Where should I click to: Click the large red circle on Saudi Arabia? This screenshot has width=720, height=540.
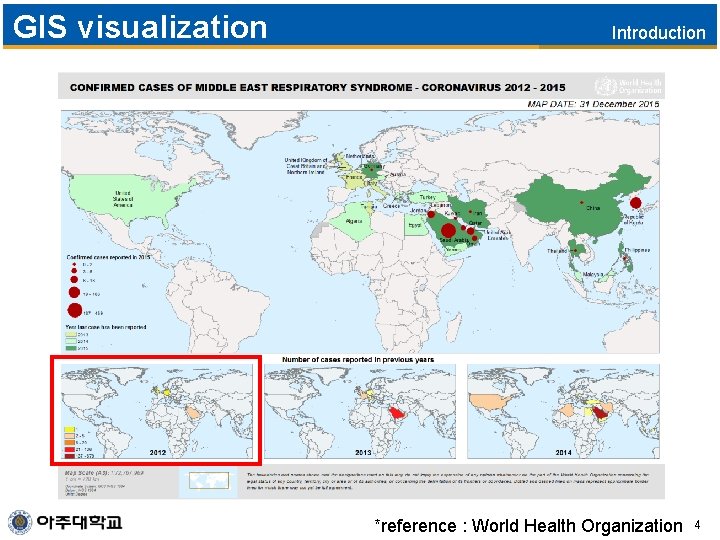448,230
